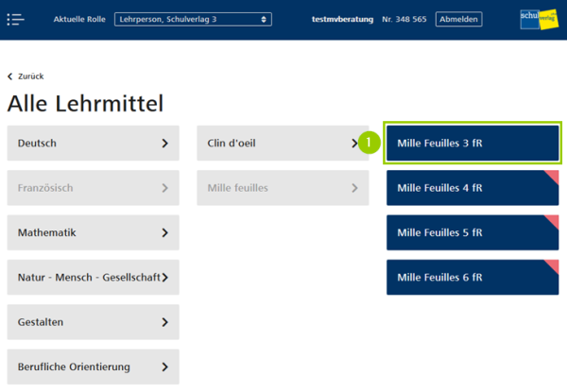The image size is (567, 392).
Task: Open Mille Feuilles 5 fR
Action: pos(472,232)
